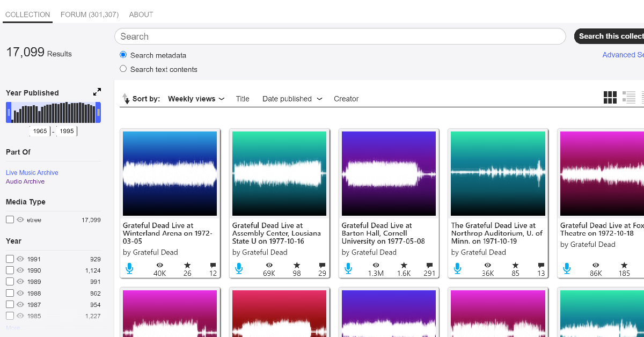Sort results by Title

pos(243,99)
